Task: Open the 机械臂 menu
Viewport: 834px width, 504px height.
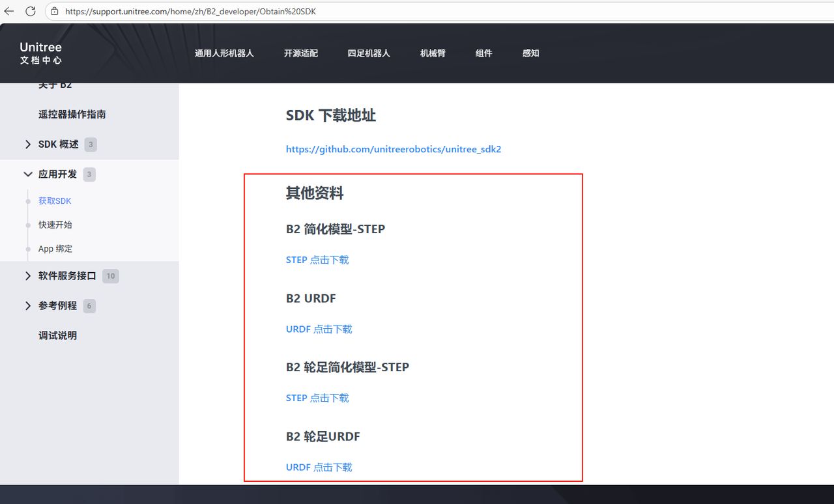Action: tap(433, 53)
